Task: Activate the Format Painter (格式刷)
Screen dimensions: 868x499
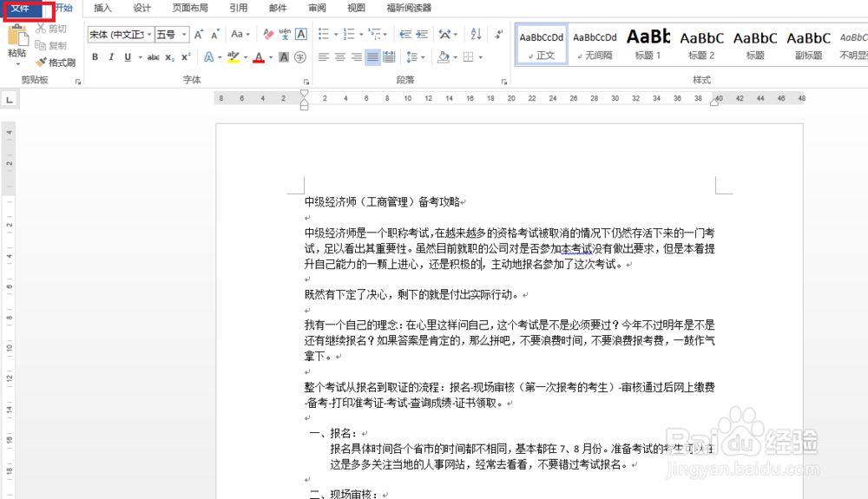Action: pyautogui.click(x=56, y=62)
